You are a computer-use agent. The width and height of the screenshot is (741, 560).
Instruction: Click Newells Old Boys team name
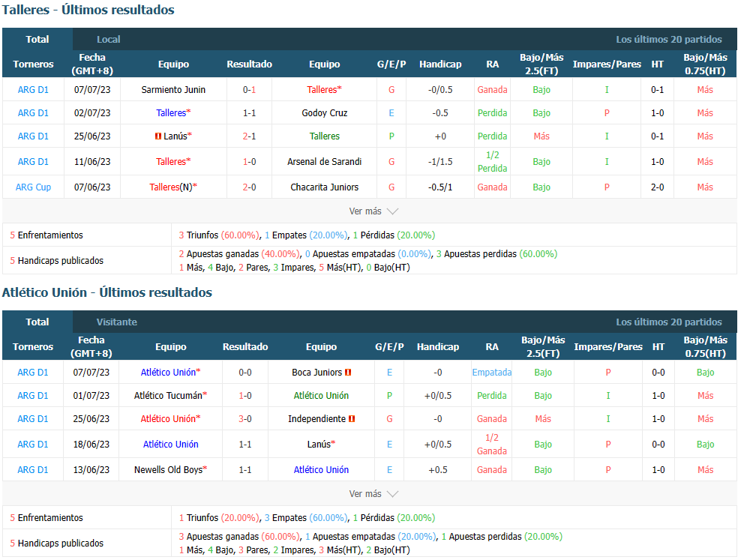click(168, 469)
